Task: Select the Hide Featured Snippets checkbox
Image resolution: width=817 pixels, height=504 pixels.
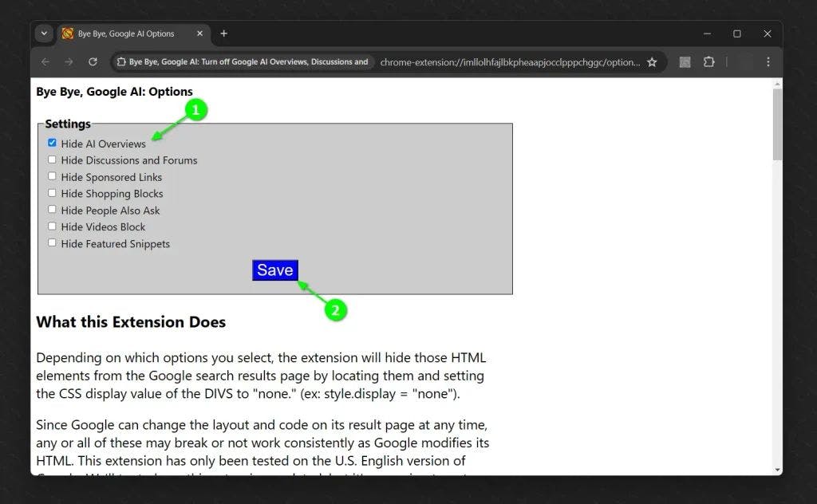Action: (52, 243)
